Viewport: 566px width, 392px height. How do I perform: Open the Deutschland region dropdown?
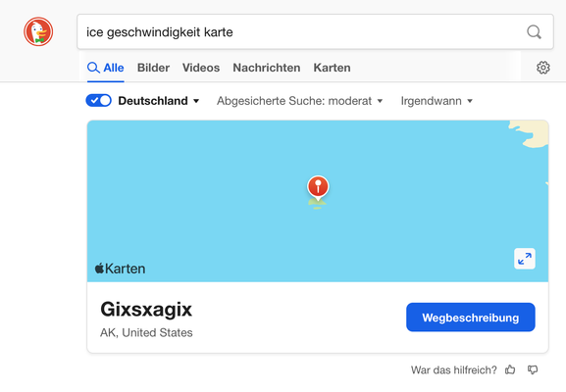coord(159,101)
